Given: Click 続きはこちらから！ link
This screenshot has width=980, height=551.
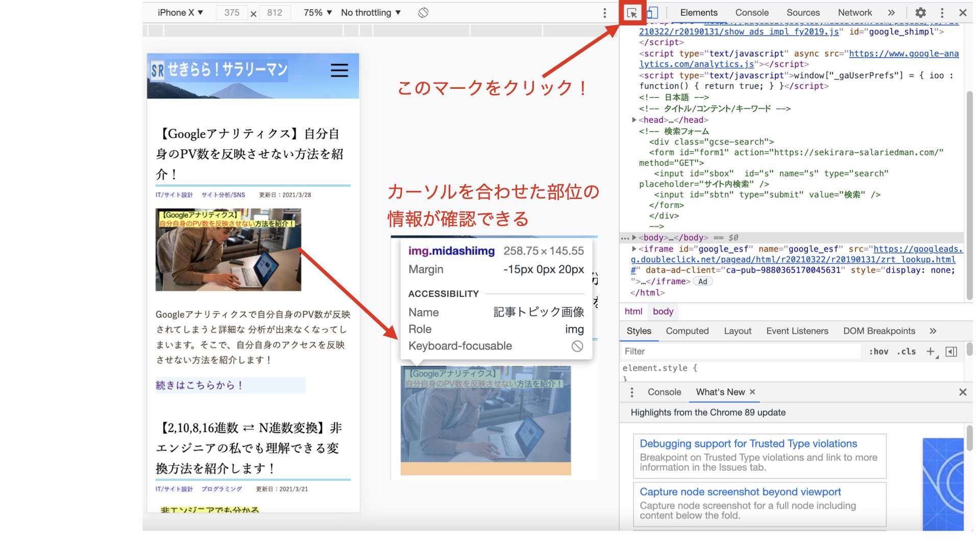Looking at the screenshot, I should [x=199, y=385].
